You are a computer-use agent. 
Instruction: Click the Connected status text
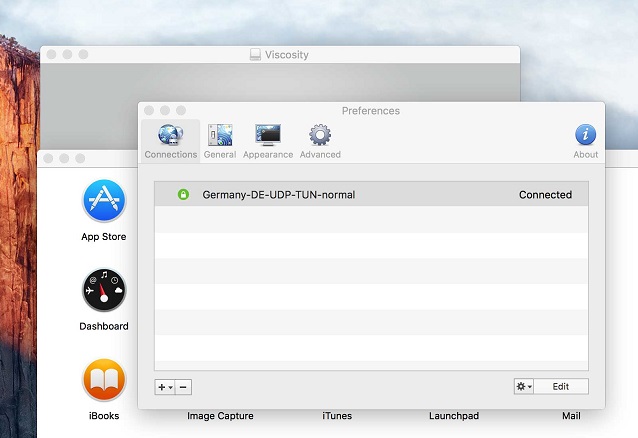coord(545,195)
